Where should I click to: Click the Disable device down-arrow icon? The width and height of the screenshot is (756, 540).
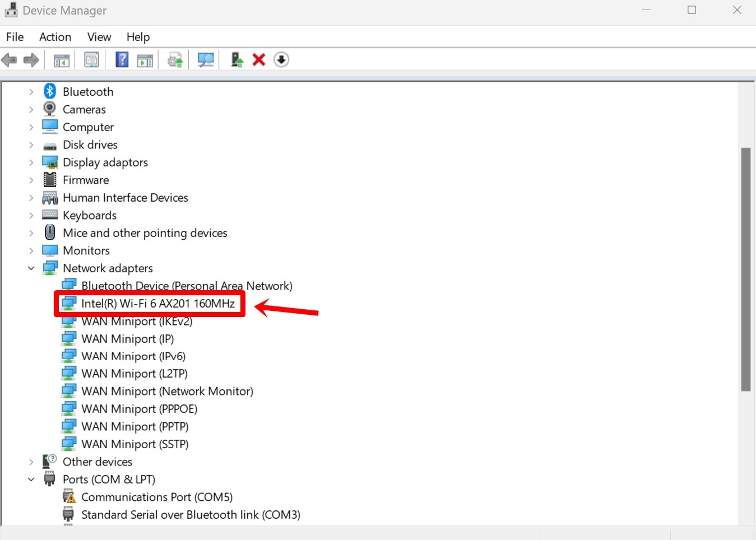(281, 59)
